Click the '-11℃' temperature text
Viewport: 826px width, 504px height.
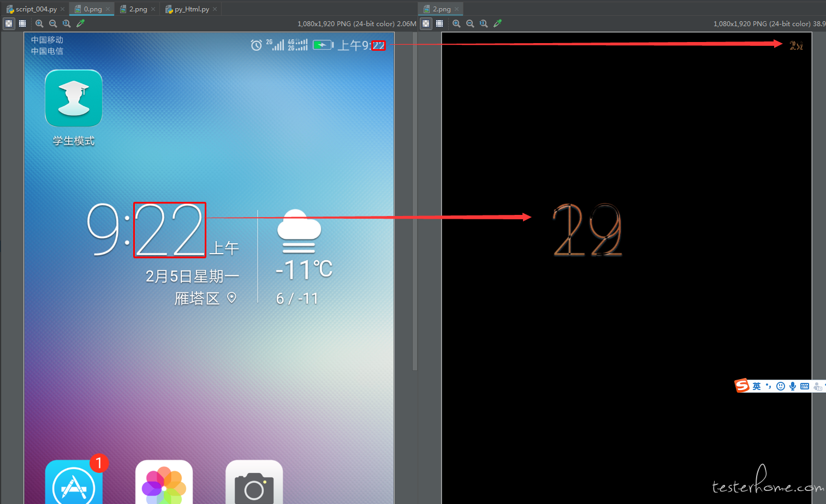point(304,269)
